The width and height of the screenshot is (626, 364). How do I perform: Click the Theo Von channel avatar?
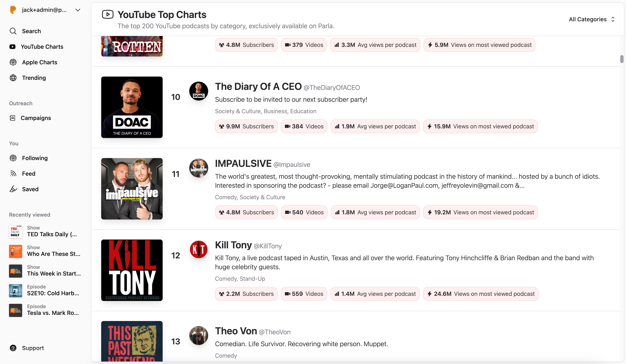(x=198, y=336)
